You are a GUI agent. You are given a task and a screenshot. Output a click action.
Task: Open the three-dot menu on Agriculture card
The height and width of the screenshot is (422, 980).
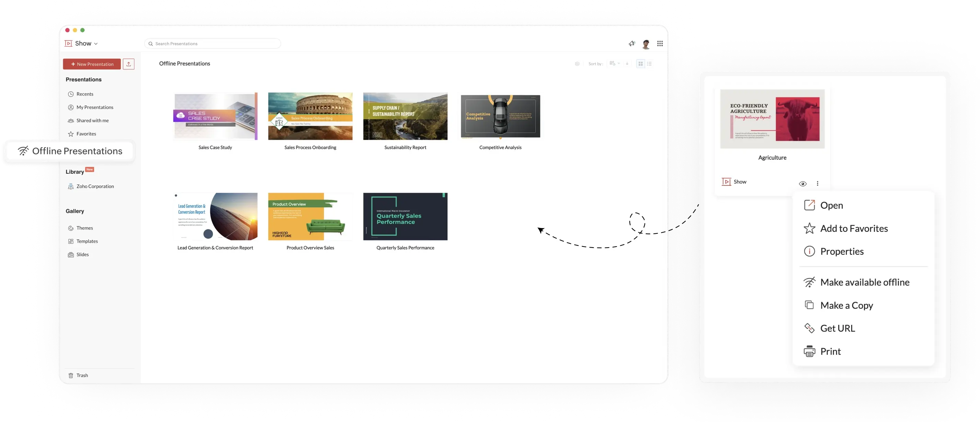[x=817, y=183]
